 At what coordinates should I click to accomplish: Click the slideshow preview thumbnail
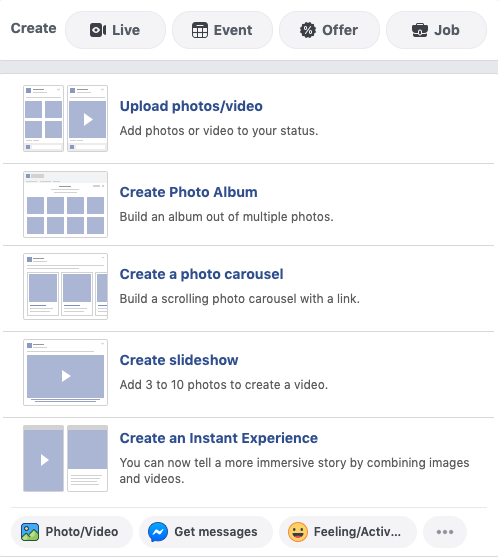tap(65, 372)
